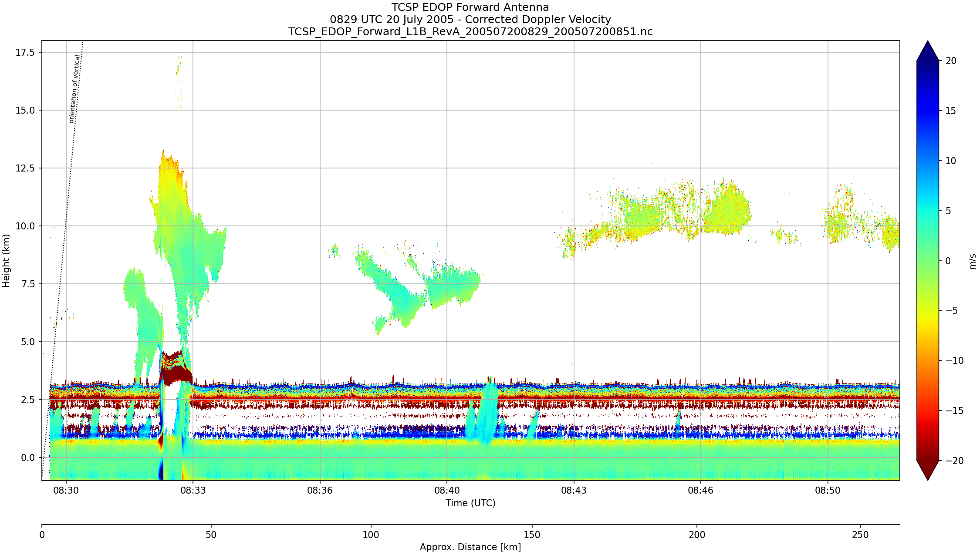Click the height tick label 2.5
The width and height of the screenshot is (980, 555).
[27, 400]
